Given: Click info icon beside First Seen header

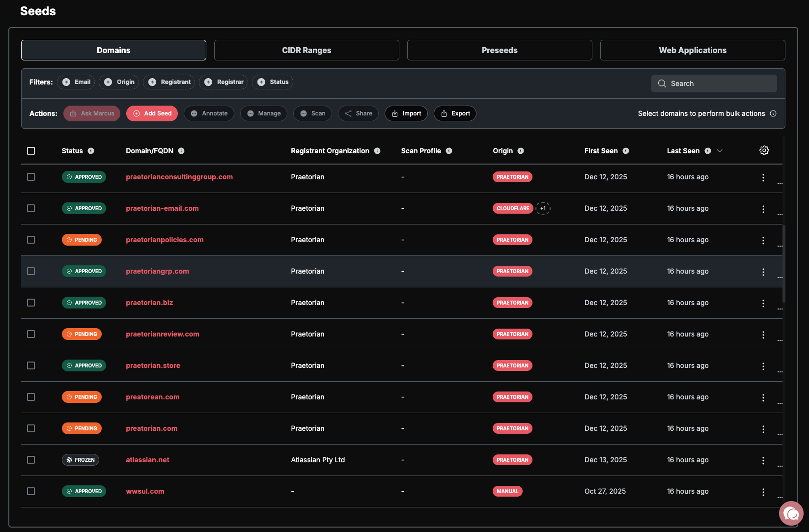Looking at the screenshot, I should point(626,151).
